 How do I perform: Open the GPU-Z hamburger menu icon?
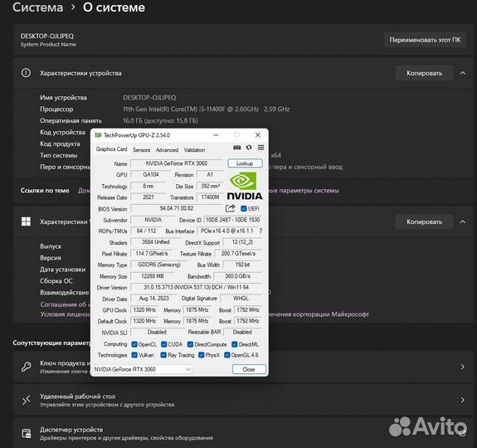point(260,148)
